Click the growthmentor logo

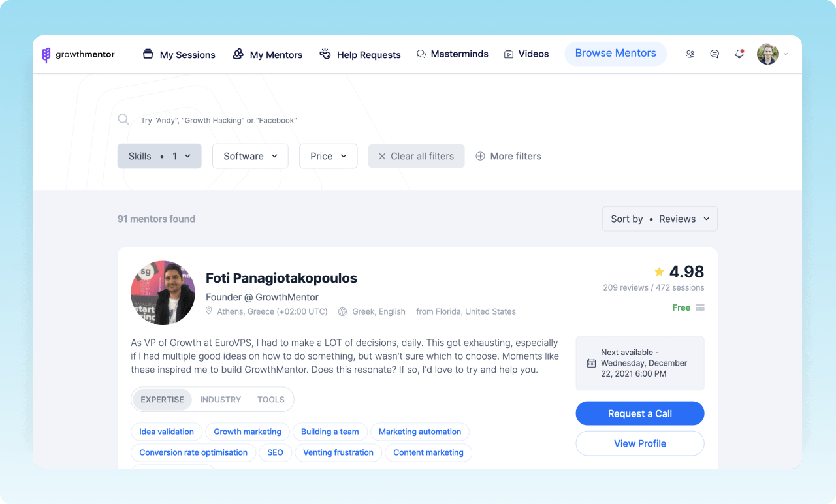78,55
